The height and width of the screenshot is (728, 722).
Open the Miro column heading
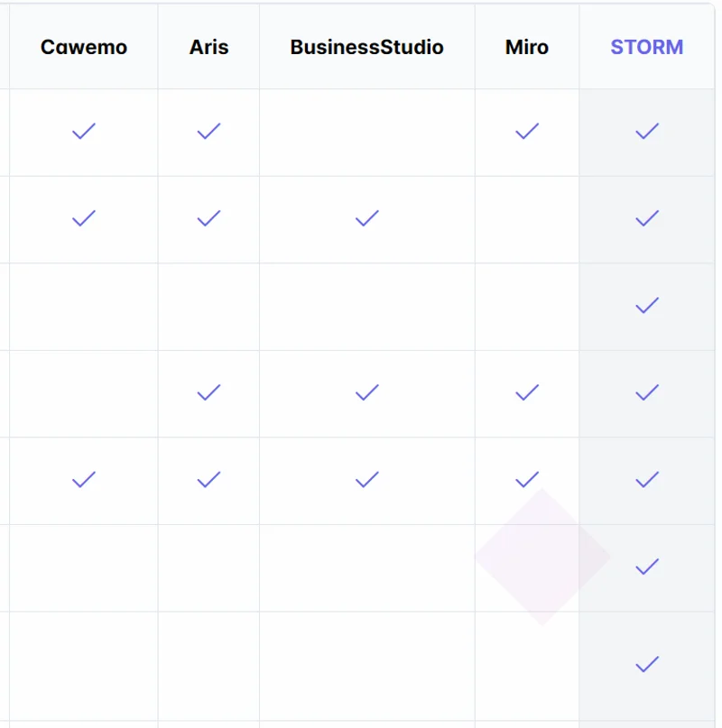point(527,48)
